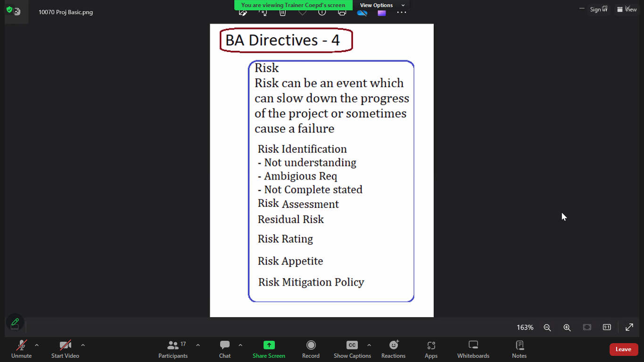Click the shared viewer's delete trash icon

tap(282, 13)
